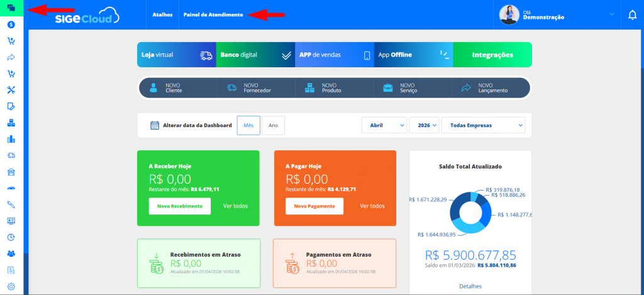The image size is (644, 295).
Task: Open the car icon in sidebar
Action: tap(11, 188)
